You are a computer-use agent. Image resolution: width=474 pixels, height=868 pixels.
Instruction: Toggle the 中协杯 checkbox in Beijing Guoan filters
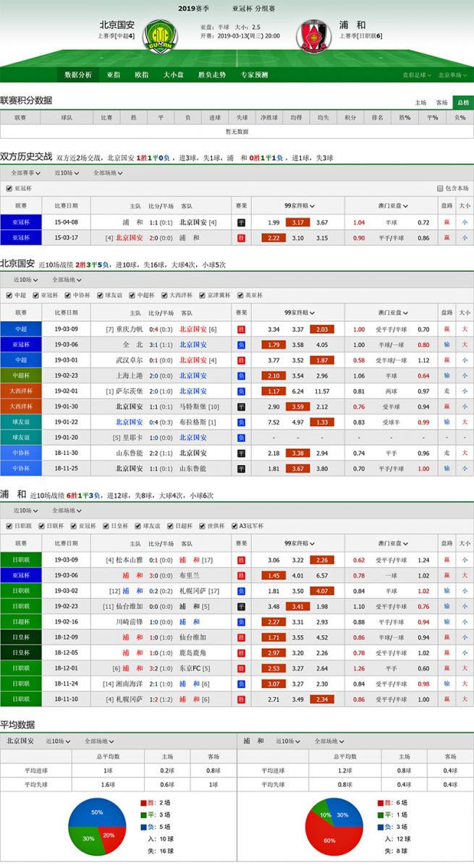tap(68, 295)
